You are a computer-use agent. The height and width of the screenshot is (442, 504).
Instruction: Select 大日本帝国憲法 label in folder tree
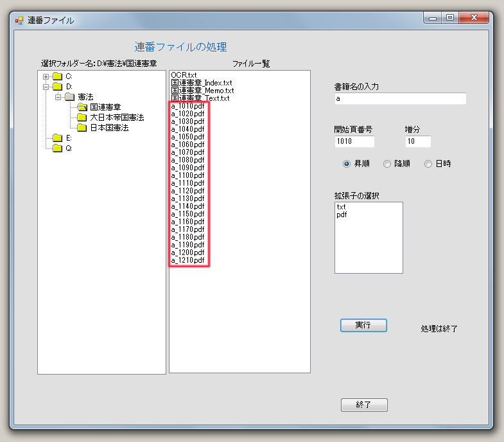coord(117,118)
